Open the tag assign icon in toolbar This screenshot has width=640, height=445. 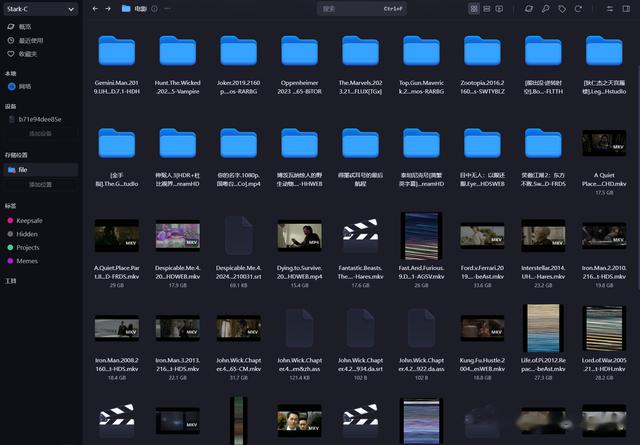(x=562, y=9)
